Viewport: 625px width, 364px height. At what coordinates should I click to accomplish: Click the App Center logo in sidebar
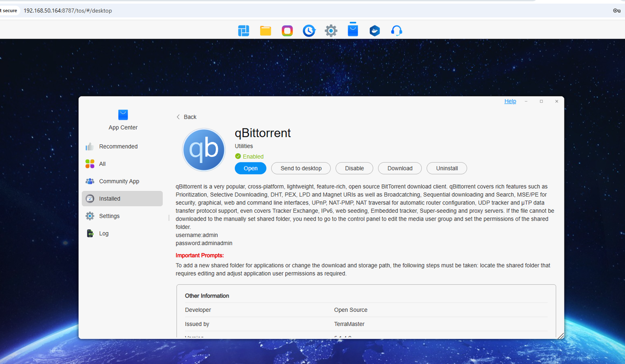point(123,115)
